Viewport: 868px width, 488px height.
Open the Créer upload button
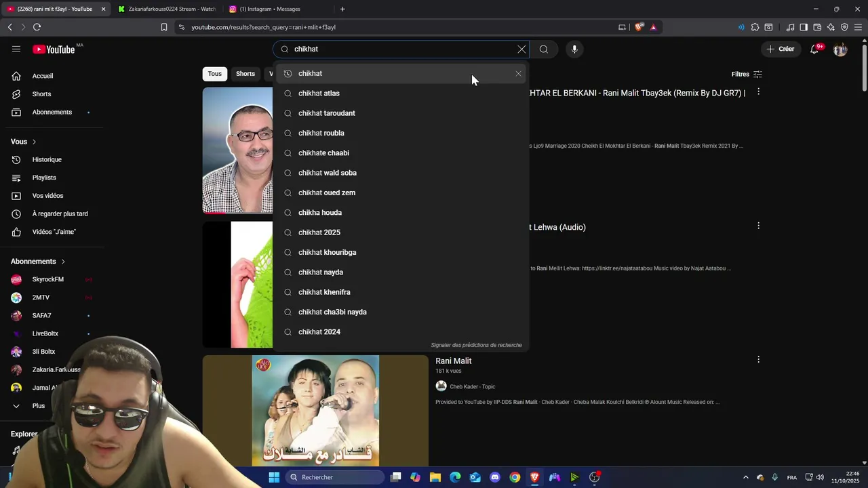click(780, 49)
